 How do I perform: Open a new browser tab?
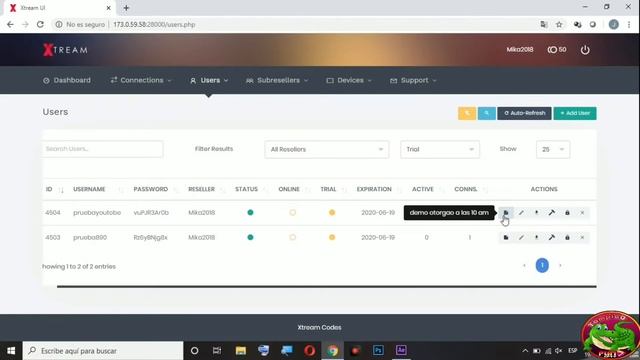click(x=126, y=8)
